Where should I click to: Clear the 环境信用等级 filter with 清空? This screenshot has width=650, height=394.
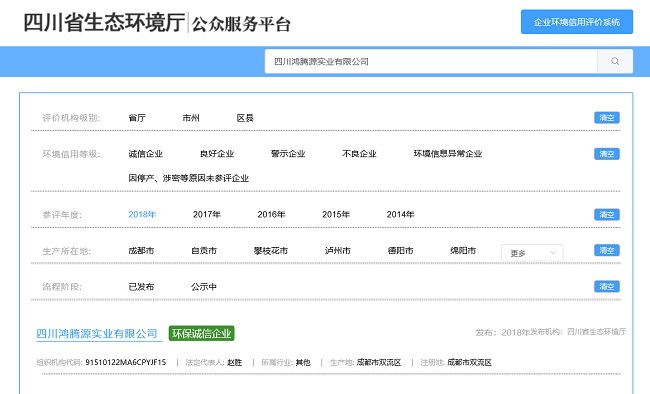click(x=607, y=154)
